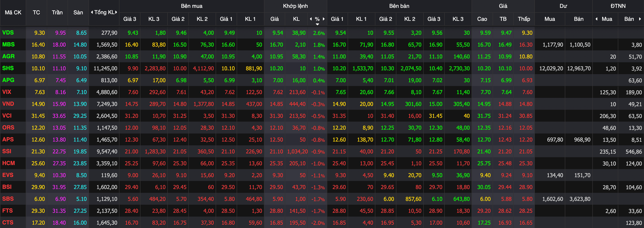Open HCM stock symbol
This screenshot has width=644, height=228.
click(9, 163)
